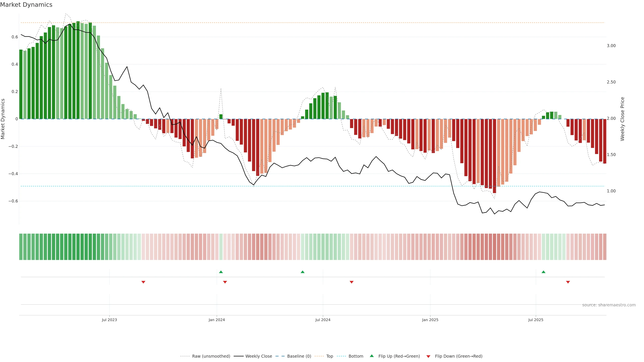The height and width of the screenshot is (362, 644).
Task: Click the red flip-down triangle near Jan 2024
Action: pyautogui.click(x=225, y=282)
